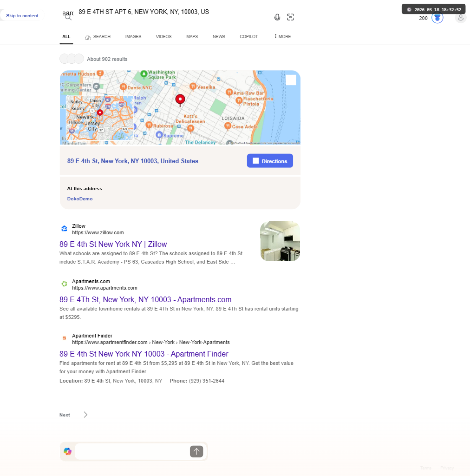The height and width of the screenshot is (476, 470).
Task: Open the user account avatar
Action: click(x=461, y=18)
